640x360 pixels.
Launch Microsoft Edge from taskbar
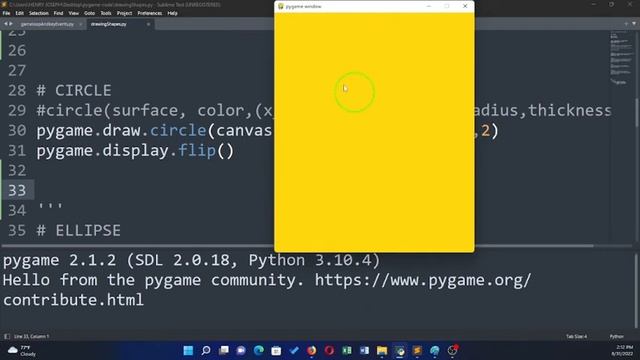(x=259, y=351)
